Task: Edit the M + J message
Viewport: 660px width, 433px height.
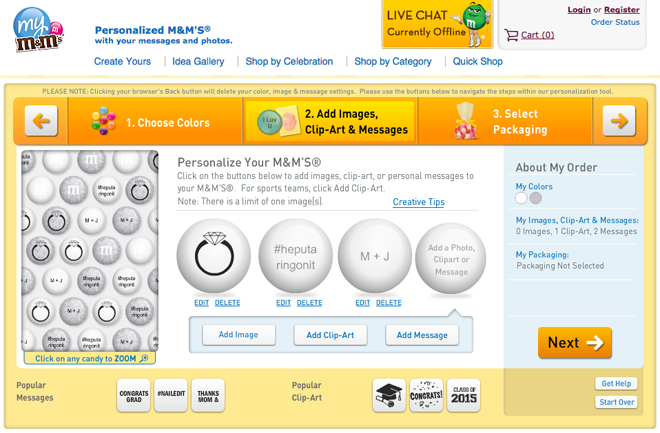Action: tap(362, 303)
